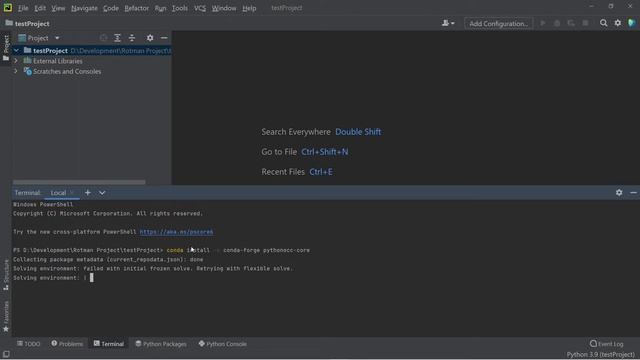The width and height of the screenshot is (640, 360).
Task: Select External Libraries in tree
Action: 58,61
